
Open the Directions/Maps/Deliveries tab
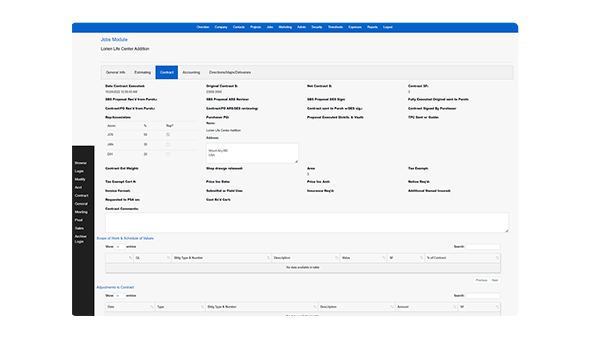click(230, 72)
